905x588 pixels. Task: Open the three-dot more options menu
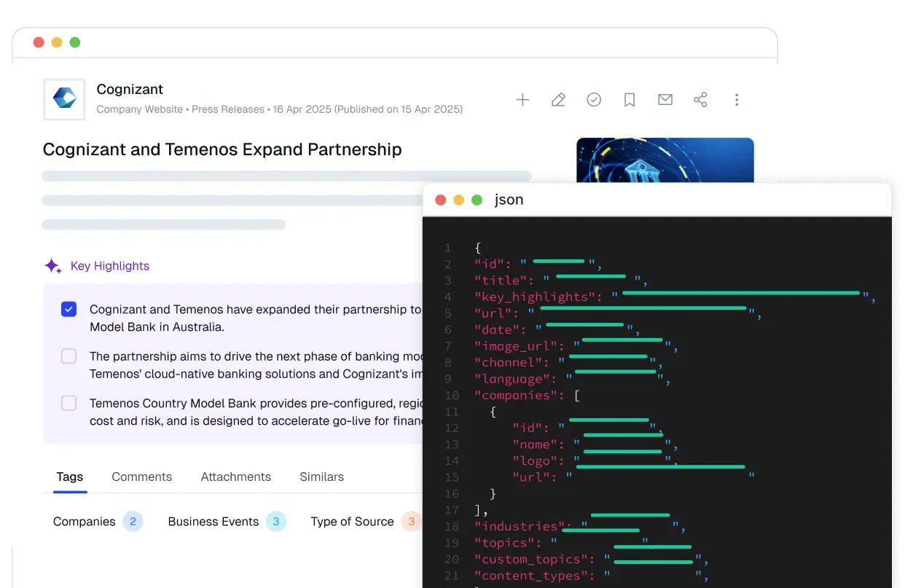737,100
